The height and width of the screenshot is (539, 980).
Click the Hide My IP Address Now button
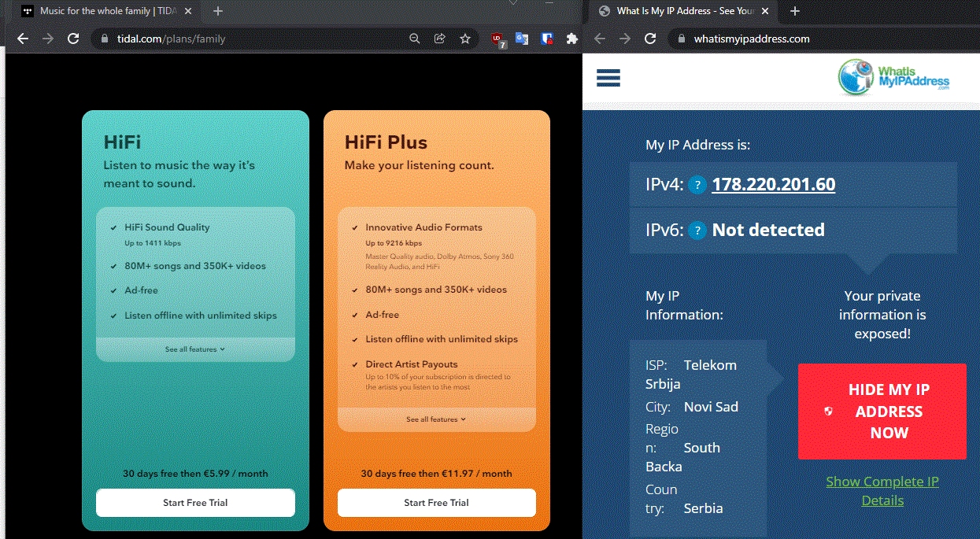[882, 412]
